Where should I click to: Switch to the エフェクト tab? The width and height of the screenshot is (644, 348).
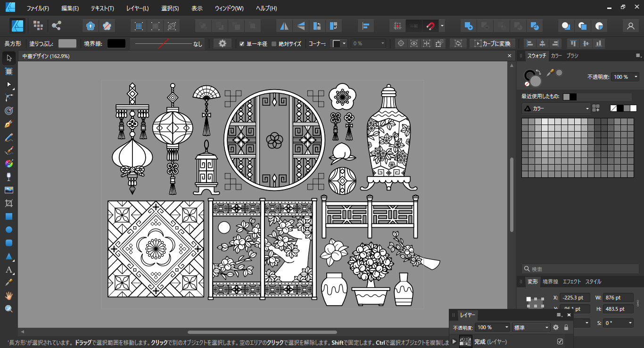(x=571, y=282)
